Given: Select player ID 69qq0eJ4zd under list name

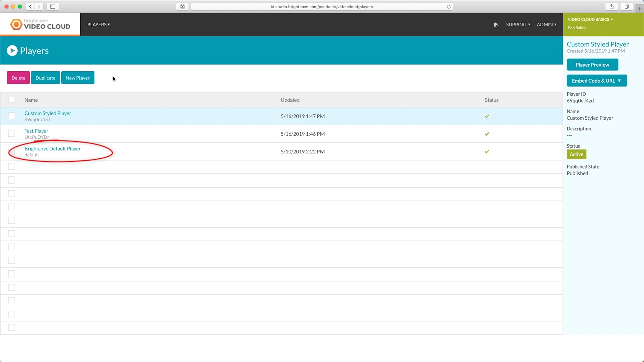Looking at the screenshot, I should 37,120.
